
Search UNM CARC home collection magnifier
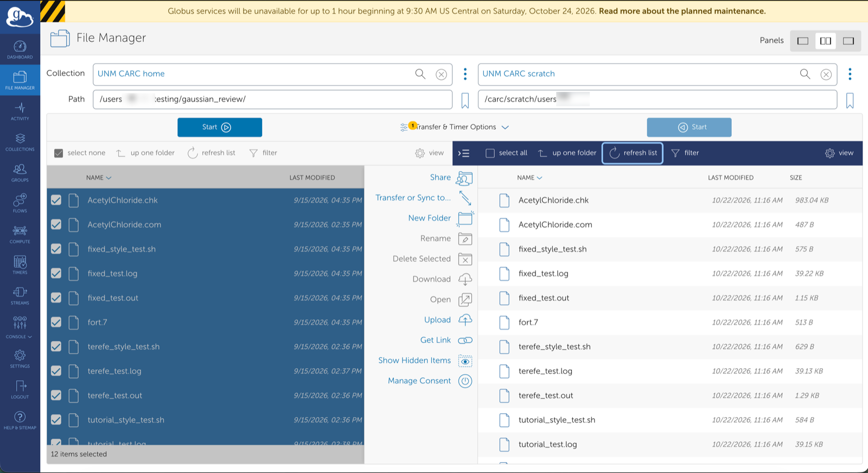pyautogui.click(x=420, y=74)
